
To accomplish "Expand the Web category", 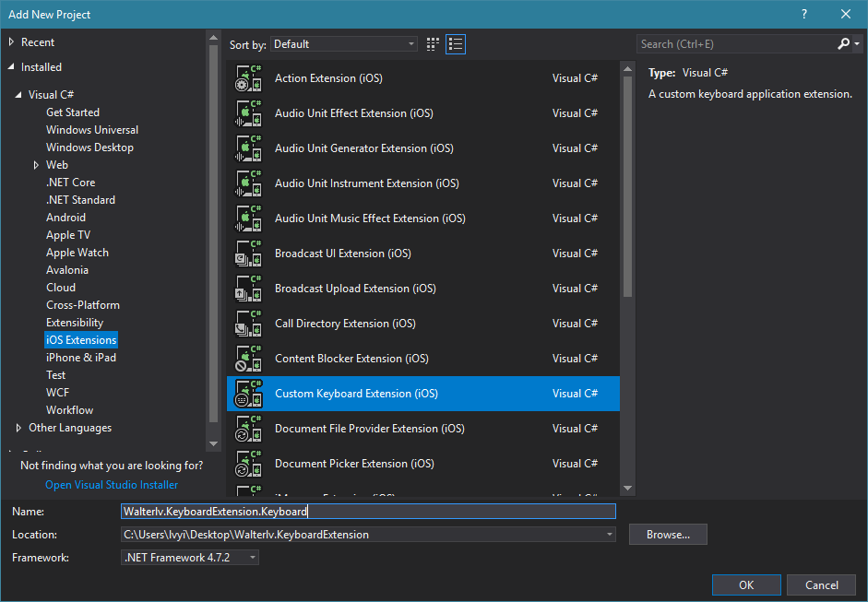I will click(x=36, y=165).
